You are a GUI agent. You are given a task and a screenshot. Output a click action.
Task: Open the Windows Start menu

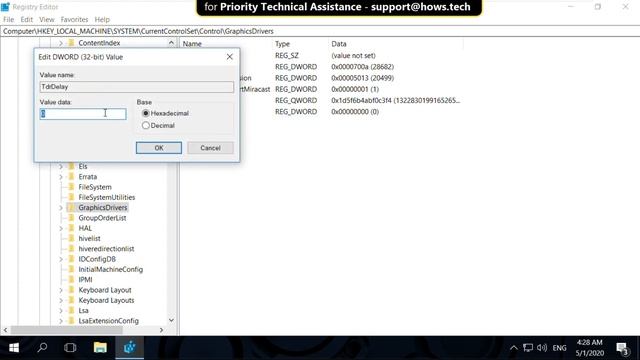point(13,348)
